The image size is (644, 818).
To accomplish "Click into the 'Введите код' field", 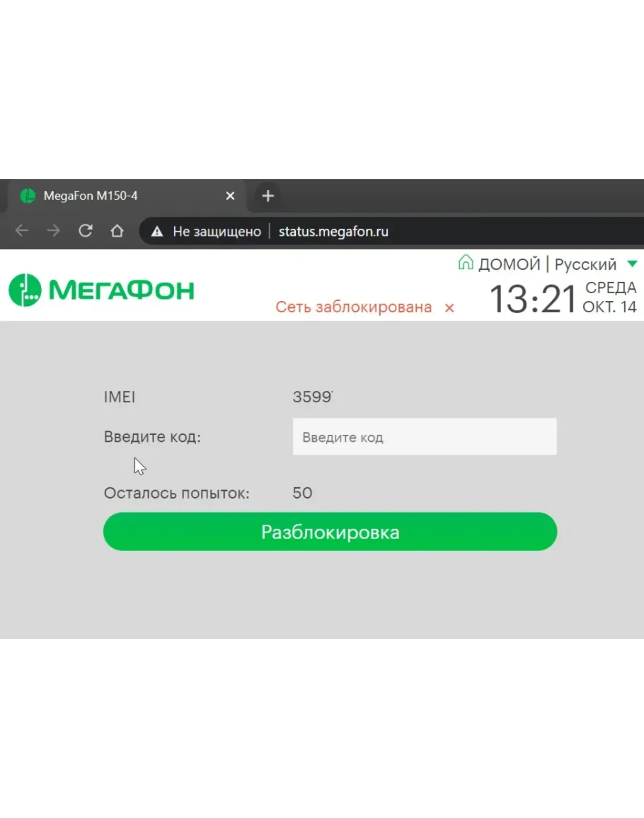I will click(x=425, y=437).
